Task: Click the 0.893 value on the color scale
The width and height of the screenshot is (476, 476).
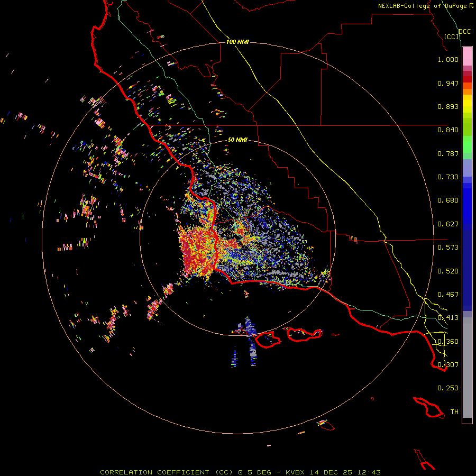Action: click(x=448, y=106)
